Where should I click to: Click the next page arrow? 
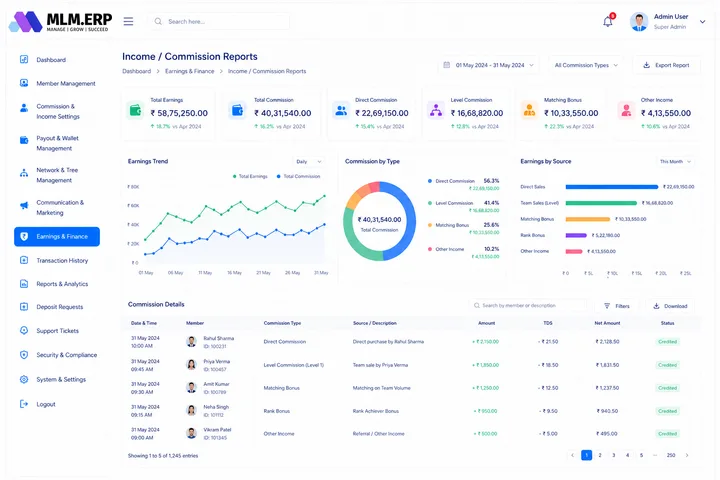687,455
